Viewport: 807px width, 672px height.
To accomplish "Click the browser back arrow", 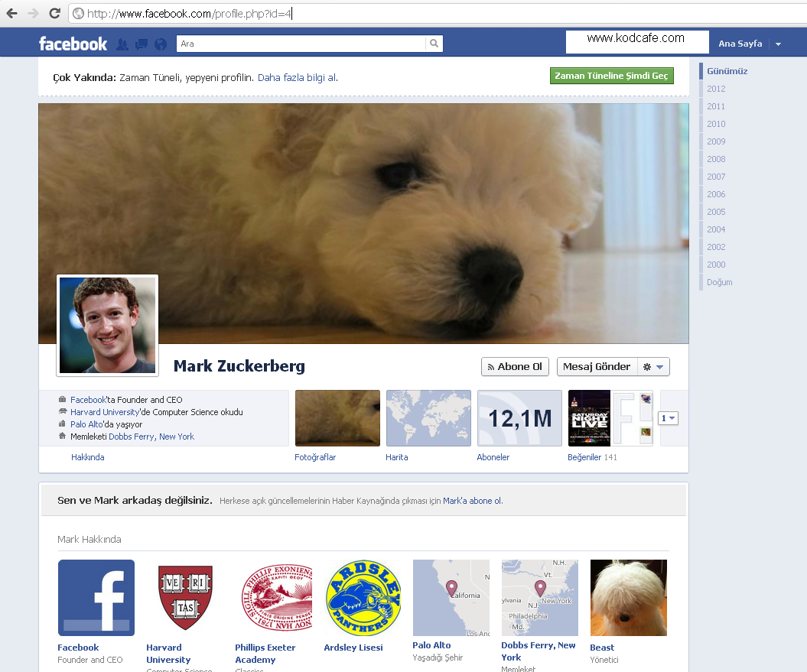I will pos(11,13).
